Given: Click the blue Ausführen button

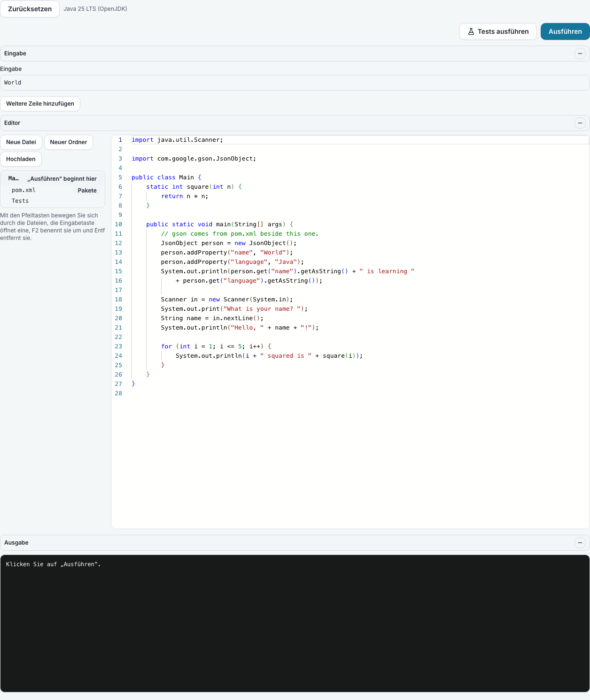Looking at the screenshot, I should pyautogui.click(x=565, y=31).
